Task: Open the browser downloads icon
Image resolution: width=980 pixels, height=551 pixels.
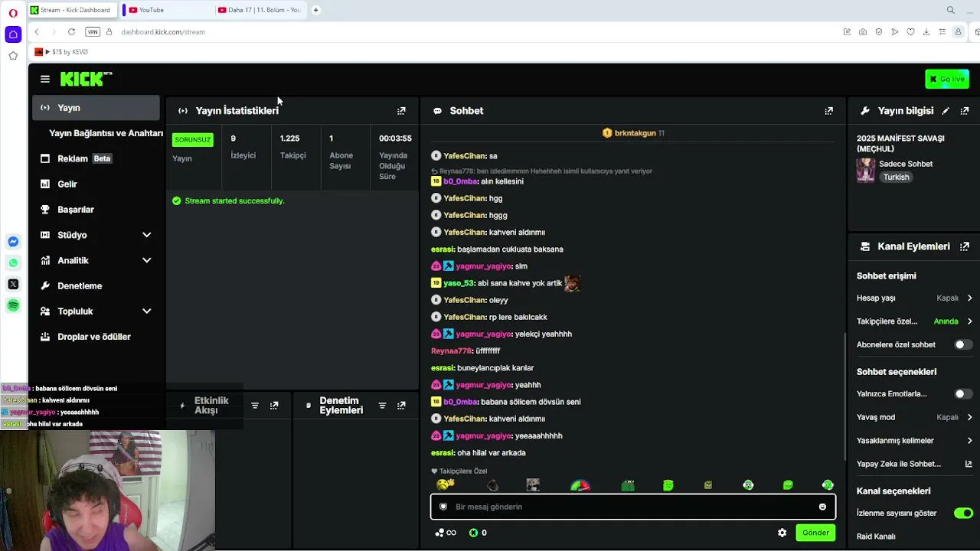Action: tap(926, 31)
